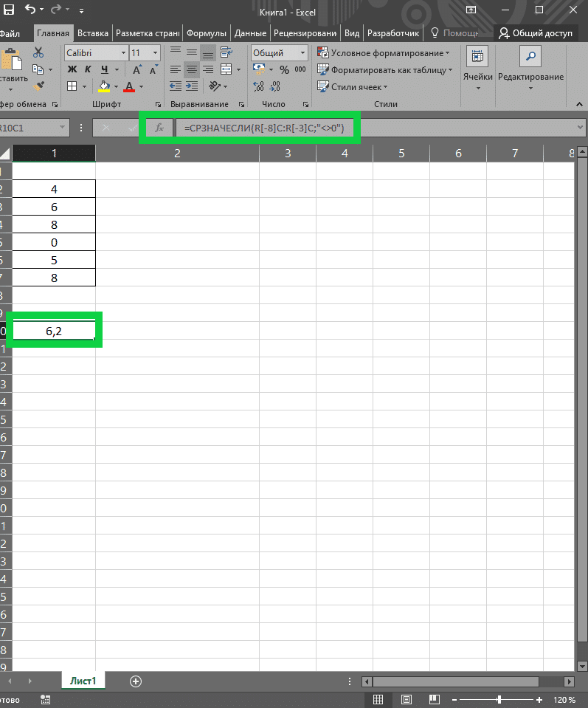Open Insert Function fx dialog
Image resolution: width=588 pixels, height=708 pixels.
coord(159,128)
